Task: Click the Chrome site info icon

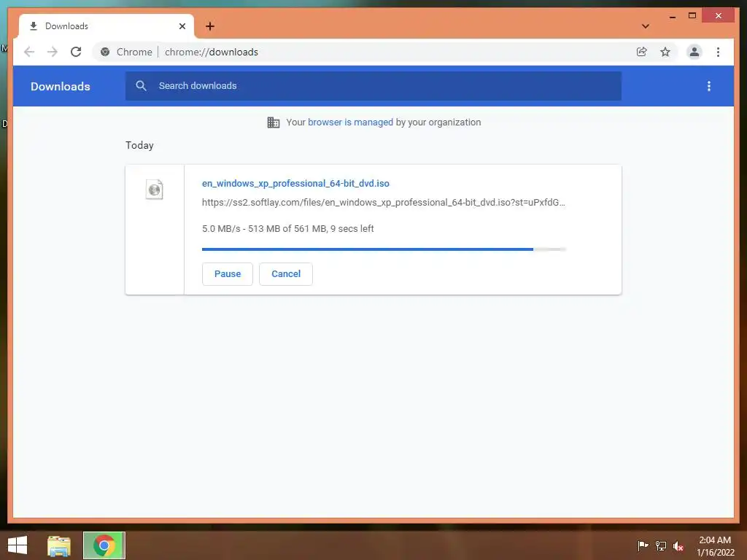Action: point(105,52)
